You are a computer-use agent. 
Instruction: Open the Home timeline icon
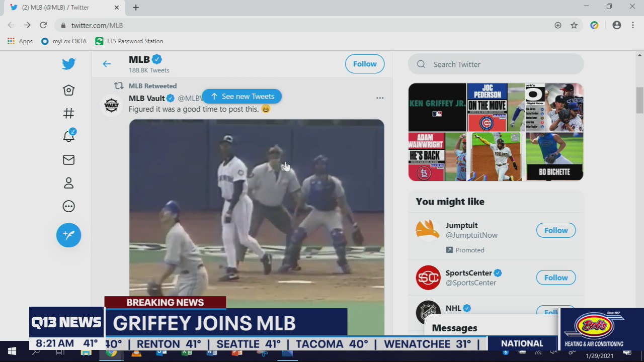tap(68, 90)
